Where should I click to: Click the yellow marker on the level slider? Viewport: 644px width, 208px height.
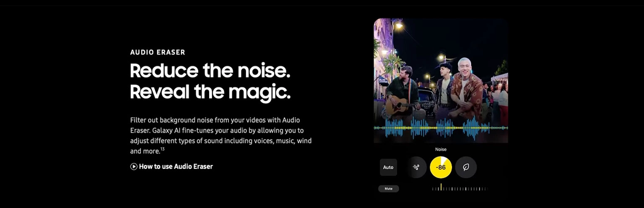441,187
